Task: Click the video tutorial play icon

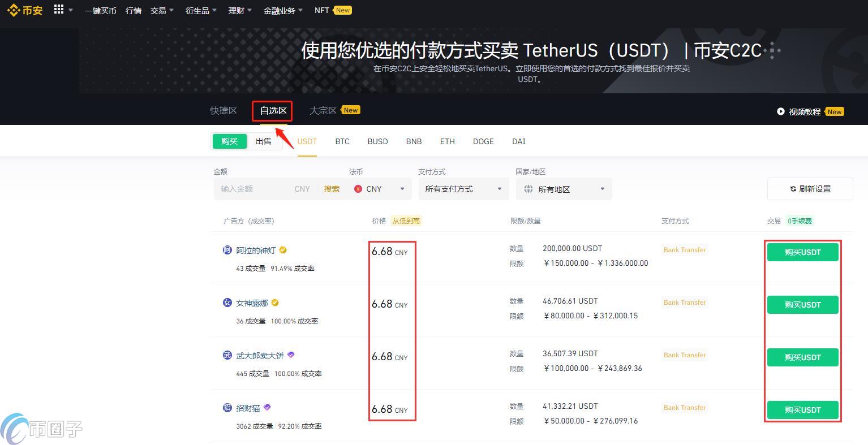Action: click(x=781, y=111)
